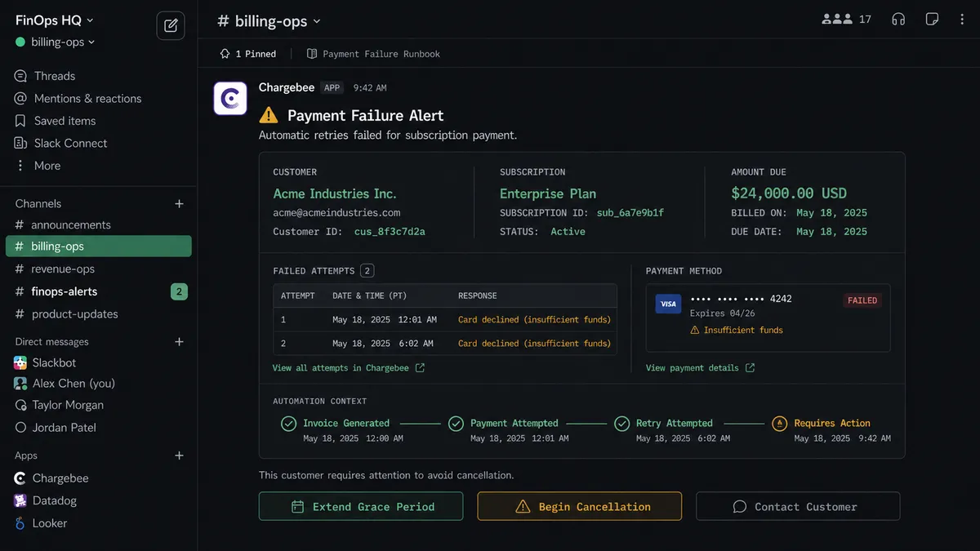Open the Chargebee app in sidebar
The image size is (980, 551).
60,478
